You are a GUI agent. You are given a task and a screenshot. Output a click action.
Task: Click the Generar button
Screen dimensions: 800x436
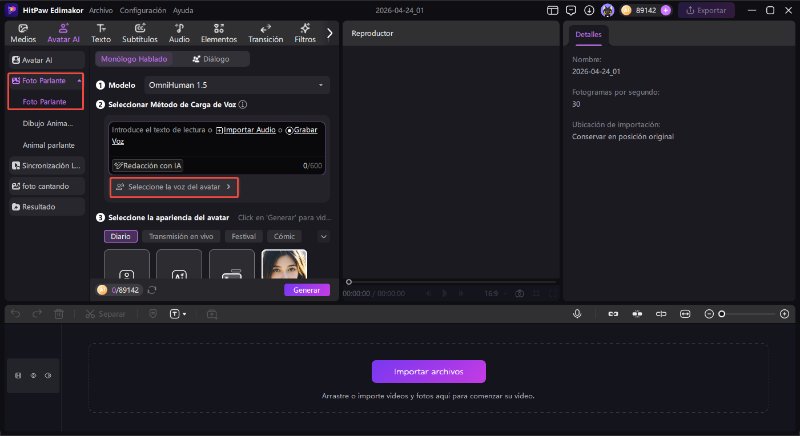coord(307,290)
